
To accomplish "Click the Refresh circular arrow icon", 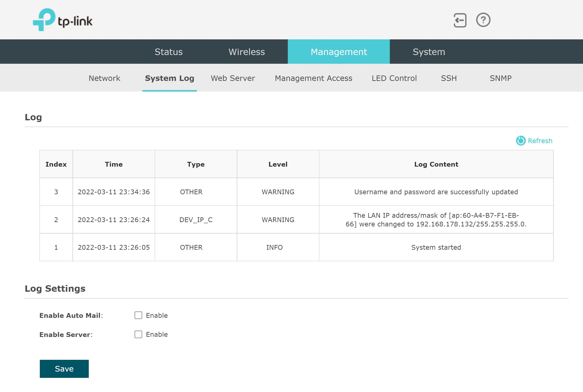I will click(x=521, y=141).
